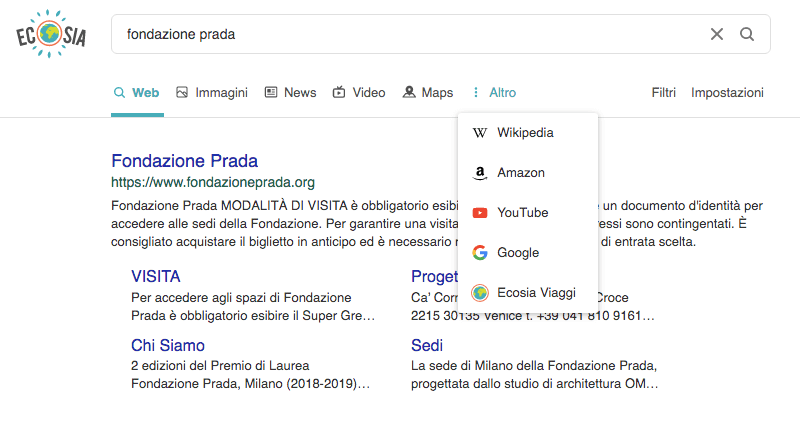
Task: Click the Amazon logo icon
Action: [480, 173]
